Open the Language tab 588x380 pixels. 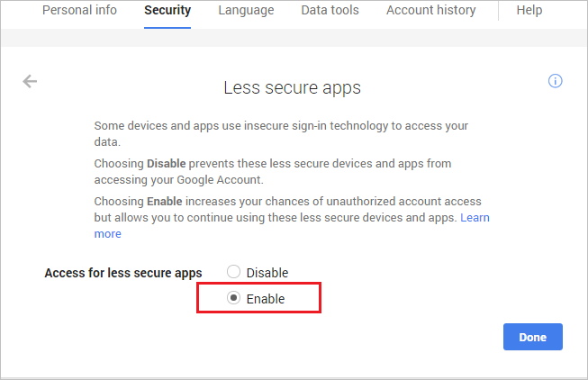[246, 11]
